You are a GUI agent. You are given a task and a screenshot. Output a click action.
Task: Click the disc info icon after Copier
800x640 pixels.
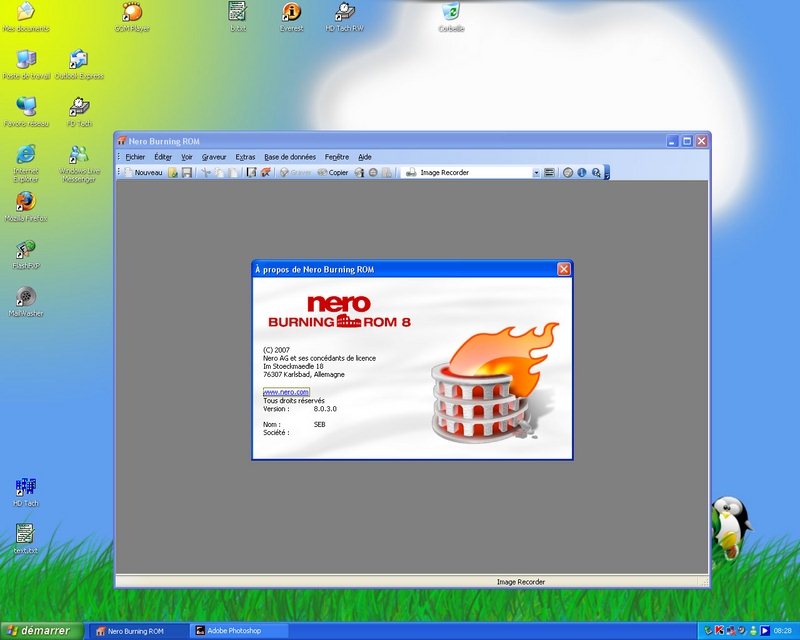tap(359, 173)
